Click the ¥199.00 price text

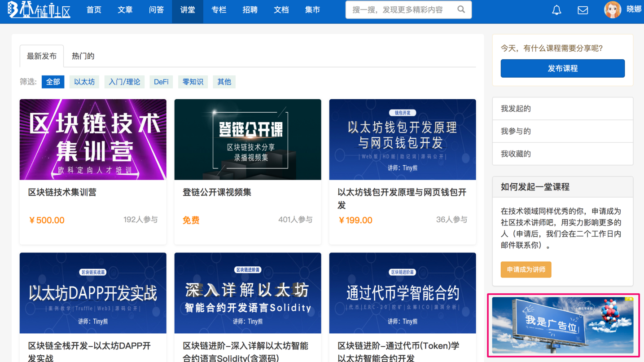(355, 220)
